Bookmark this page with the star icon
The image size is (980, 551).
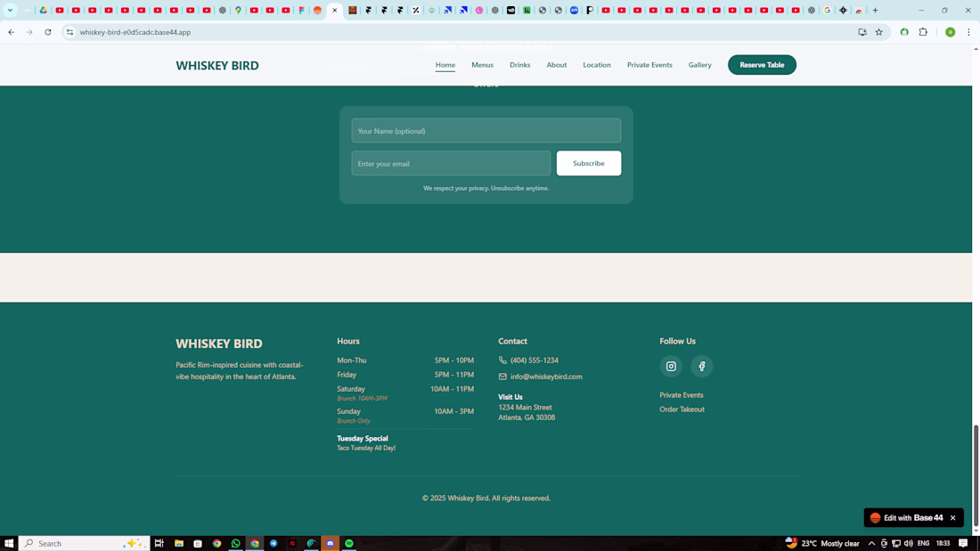click(878, 32)
